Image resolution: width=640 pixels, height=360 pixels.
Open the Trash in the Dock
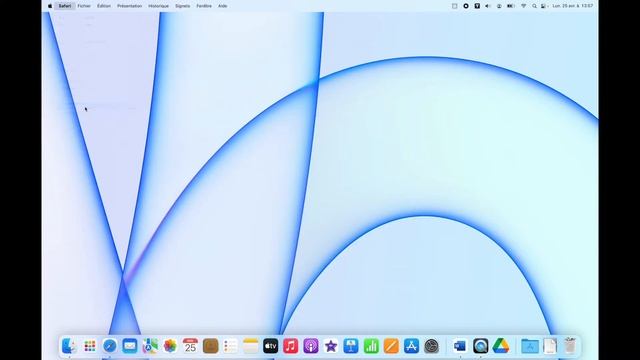tap(570, 346)
